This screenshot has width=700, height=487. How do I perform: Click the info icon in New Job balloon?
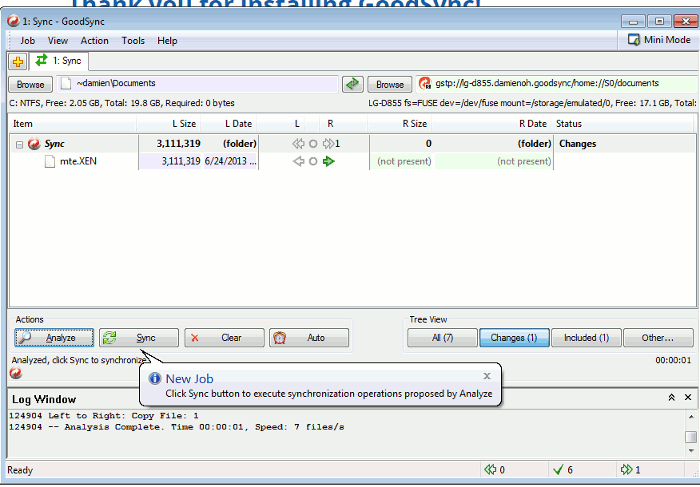(155, 379)
